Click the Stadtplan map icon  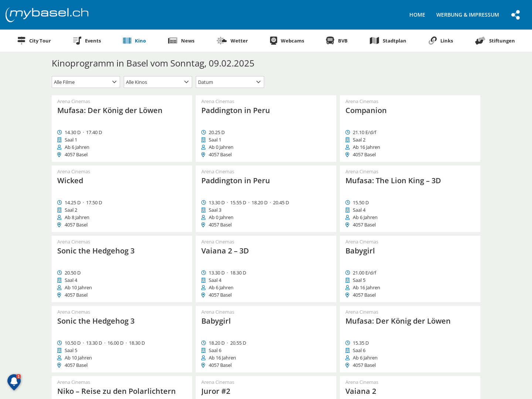pos(374,41)
